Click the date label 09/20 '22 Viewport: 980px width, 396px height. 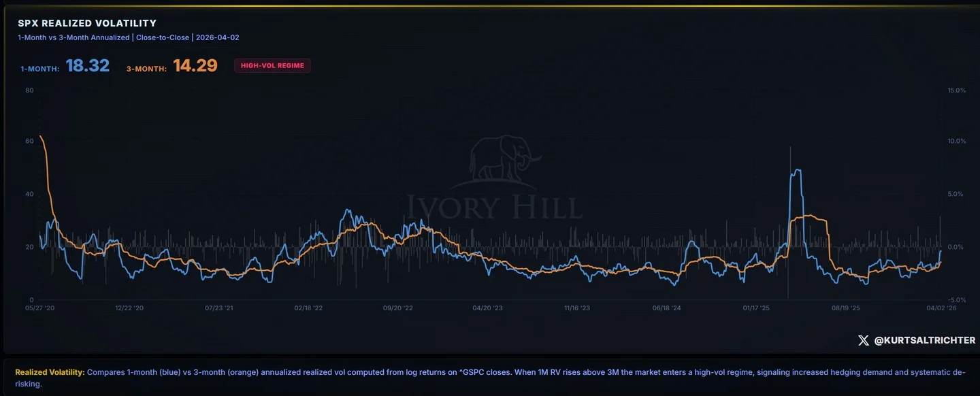coord(398,308)
